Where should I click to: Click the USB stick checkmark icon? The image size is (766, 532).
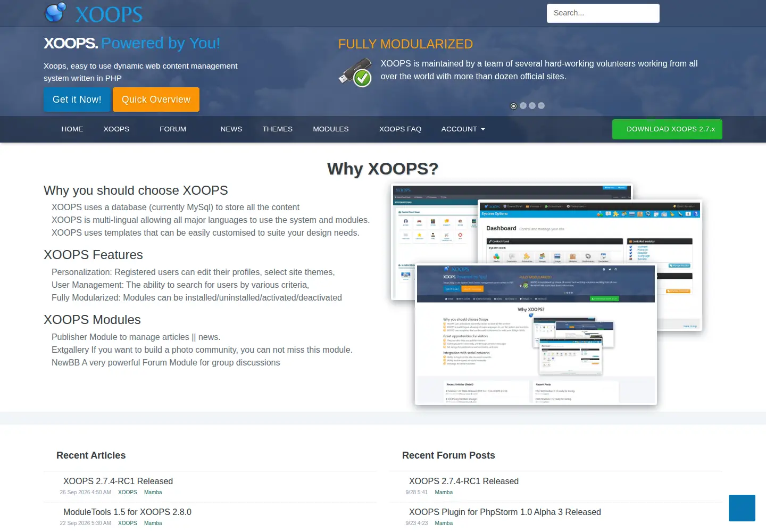[355, 72]
